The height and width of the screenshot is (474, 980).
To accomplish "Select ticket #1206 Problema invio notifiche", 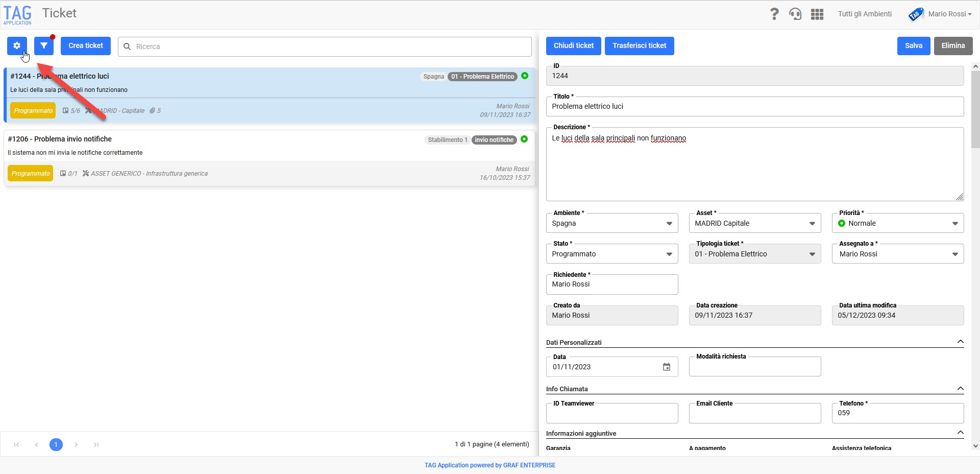I will (x=269, y=158).
